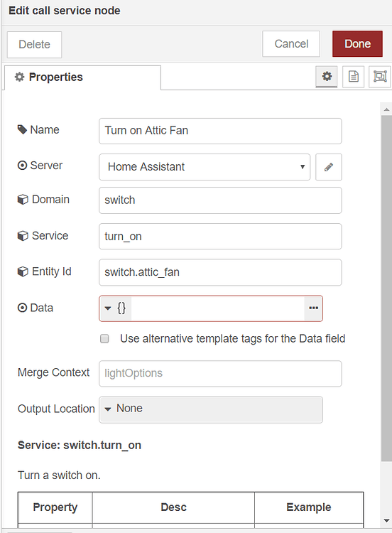Focus the Name field reading Turn on Attic Fan

click(x=220, y=131)
